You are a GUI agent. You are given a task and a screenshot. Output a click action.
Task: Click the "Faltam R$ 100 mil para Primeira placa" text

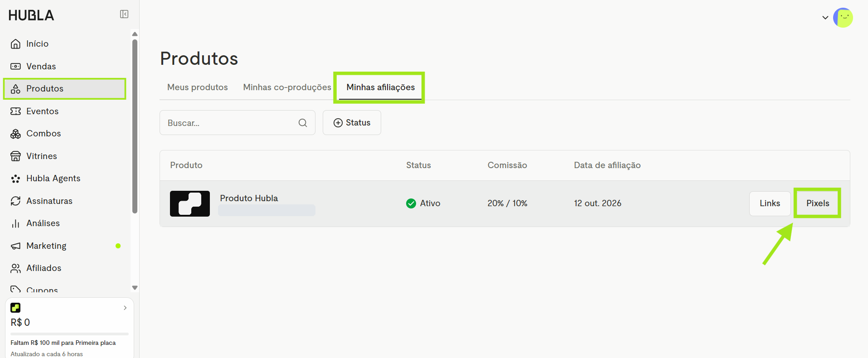(x=63, y=343)
